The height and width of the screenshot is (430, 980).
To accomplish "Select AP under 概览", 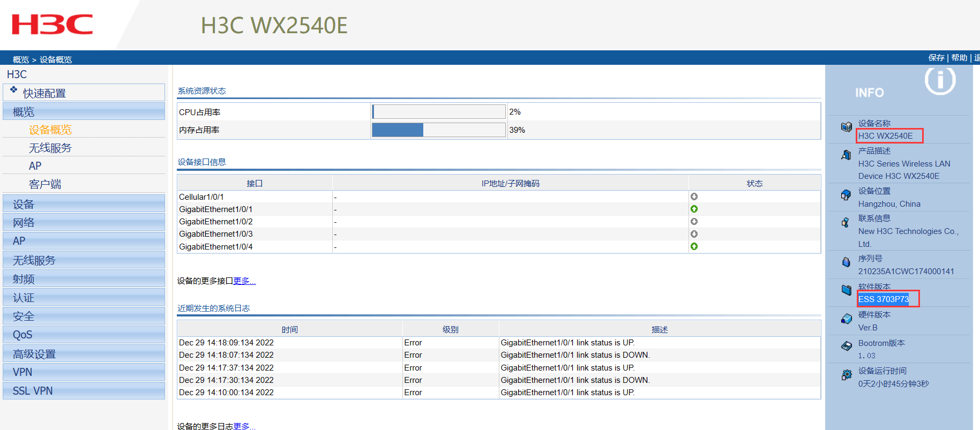I will 35,166.
